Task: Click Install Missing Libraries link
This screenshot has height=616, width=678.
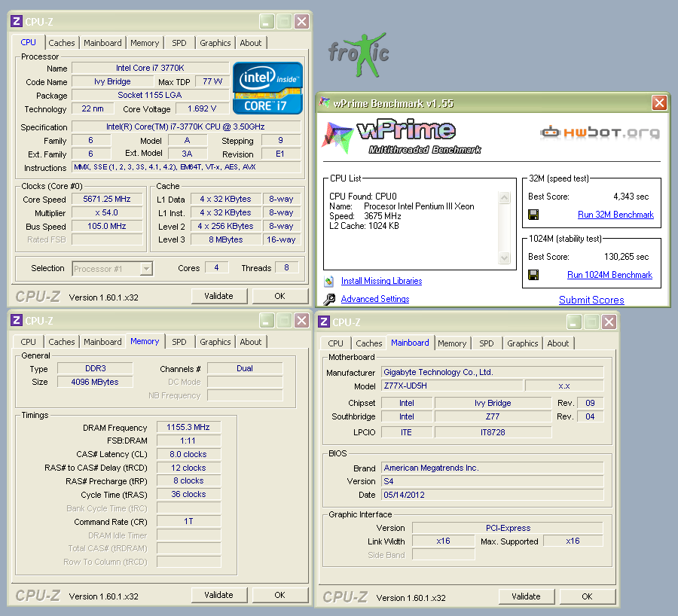Action: tap(381, 281)
